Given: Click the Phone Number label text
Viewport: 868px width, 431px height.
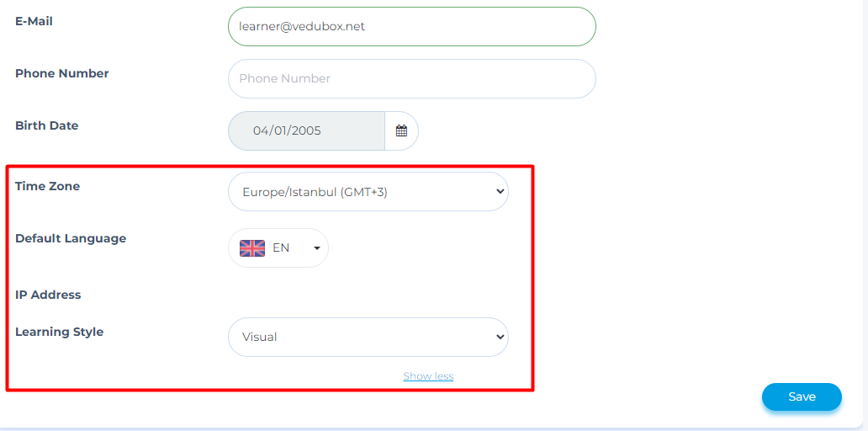Looking at the screenshot, I should pos(62,73).
